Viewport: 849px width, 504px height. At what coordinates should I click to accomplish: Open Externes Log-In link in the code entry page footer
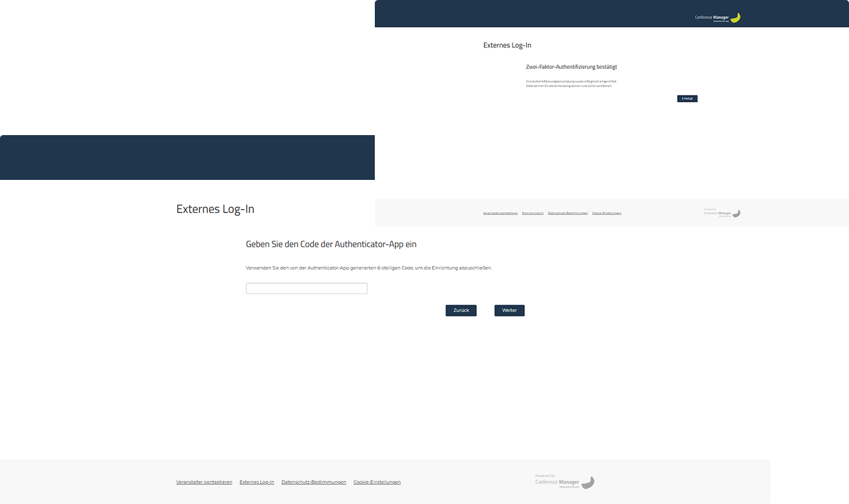(x=257, y=483)
